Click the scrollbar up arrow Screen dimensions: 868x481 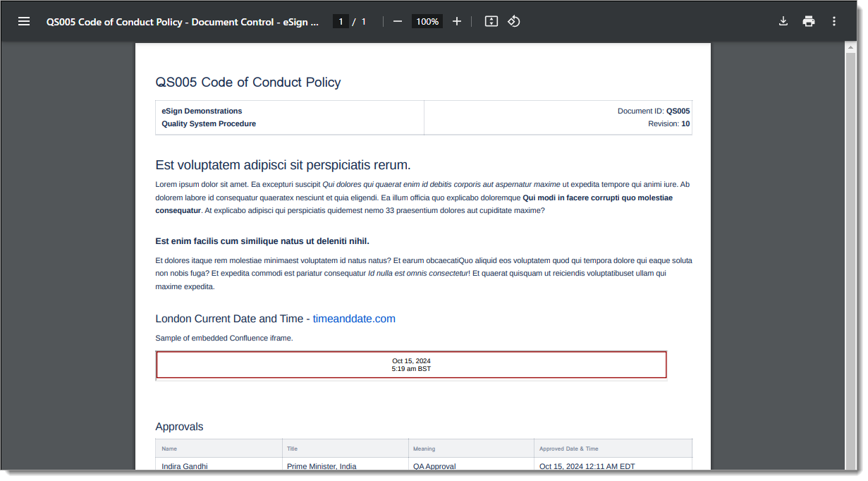(x=850, y=48)
